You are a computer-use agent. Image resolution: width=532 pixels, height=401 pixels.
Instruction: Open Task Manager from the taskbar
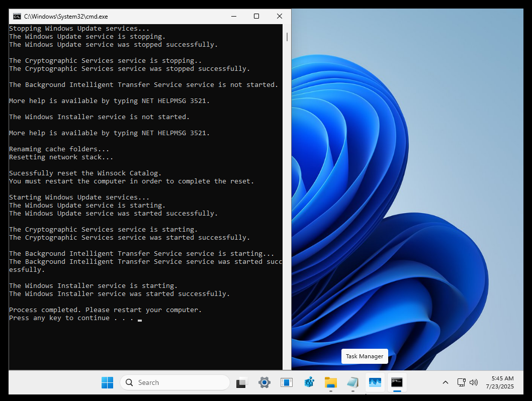click(375, 382)
